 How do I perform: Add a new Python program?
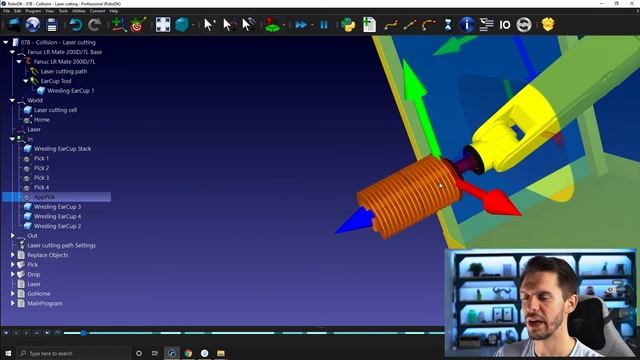(x=348, y=25)
